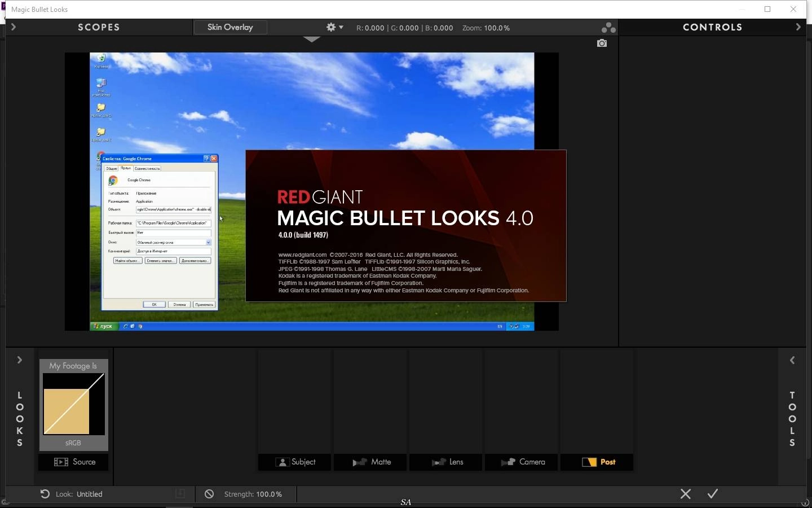This screenshot has width=812, height=508.
Task: Expand the Looks drawer arrow
Action: pos(19,360)
